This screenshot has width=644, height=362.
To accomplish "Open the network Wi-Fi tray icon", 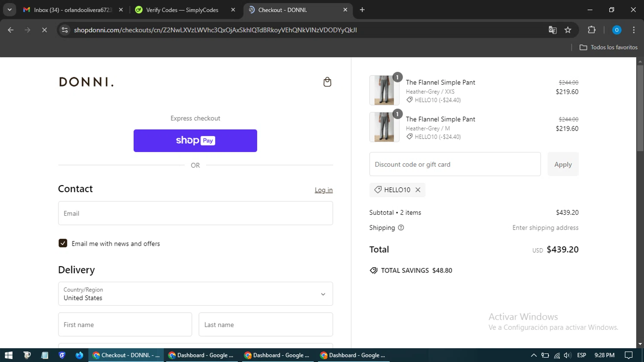I will click(x=556, y=355).
